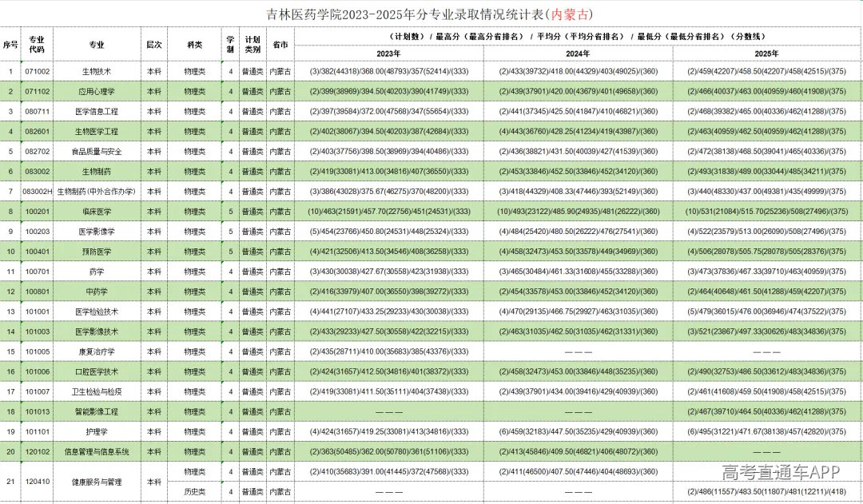Click 2023 data for 信息管理与信息系统 starting (2)/363

(388, 452)
